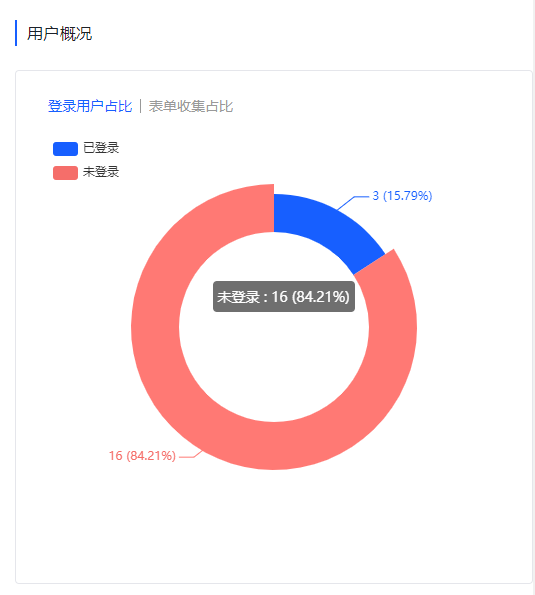Toggle the 已登录 legend text label
The image size is (535, 595).
101,148
